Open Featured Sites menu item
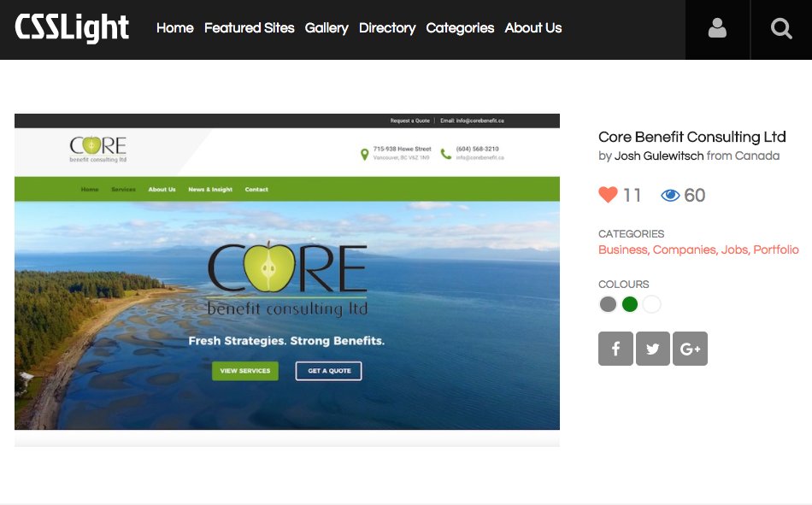The height and width of the screenshot is (505, 812). click(x=249, y=28)
